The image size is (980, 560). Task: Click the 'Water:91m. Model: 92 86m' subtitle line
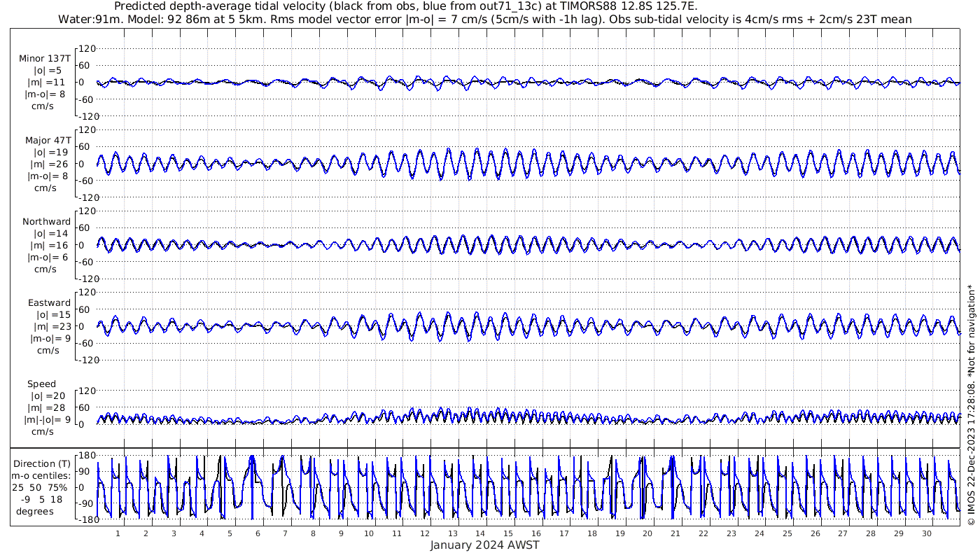pos(484,19)
